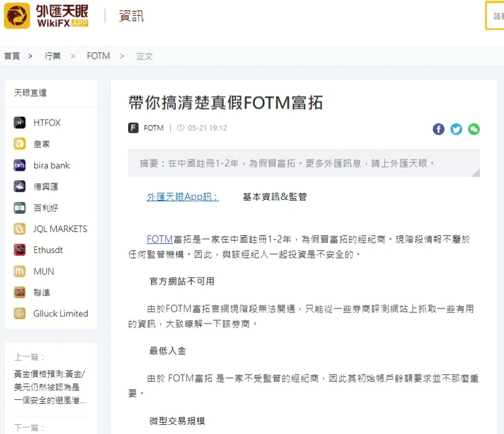Click the 下一篇 label
This screenshot has height=434, width=504.
tap(29, 427)
